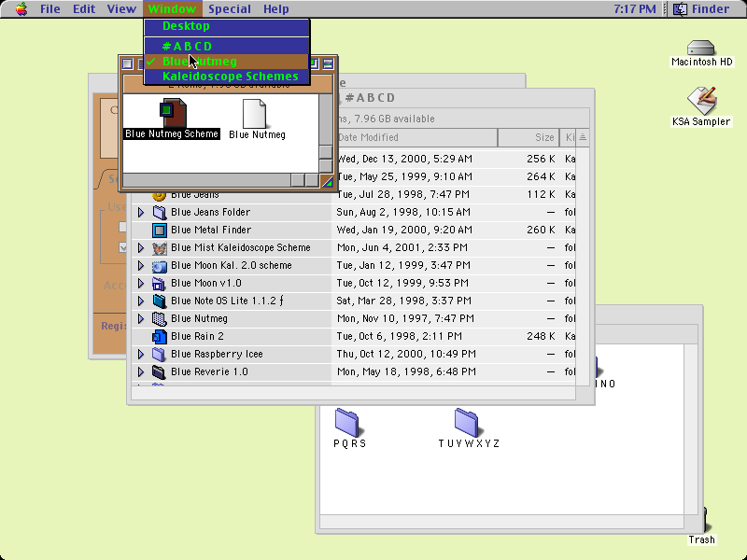Viewport: 747px width, 560px height.
Task: Click the zoom box of Blue Nutmeg window
Action: (x=315, y=63)
